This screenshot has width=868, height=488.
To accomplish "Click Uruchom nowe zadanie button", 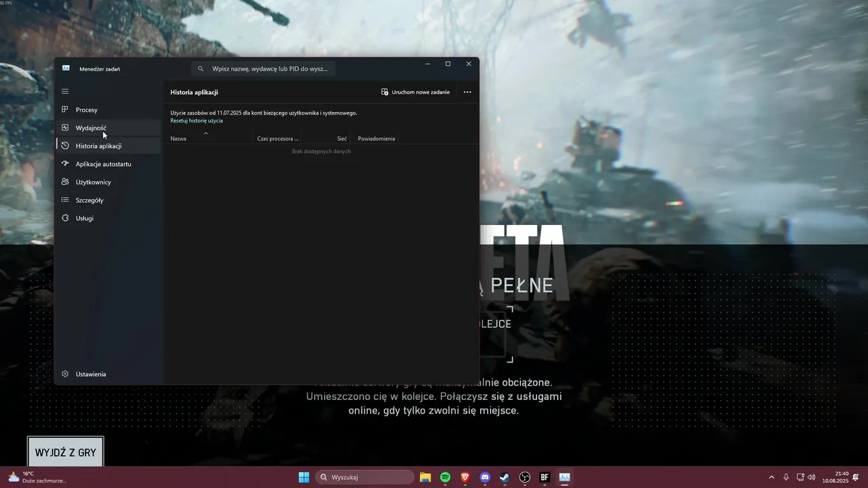I will click(416, 92).
